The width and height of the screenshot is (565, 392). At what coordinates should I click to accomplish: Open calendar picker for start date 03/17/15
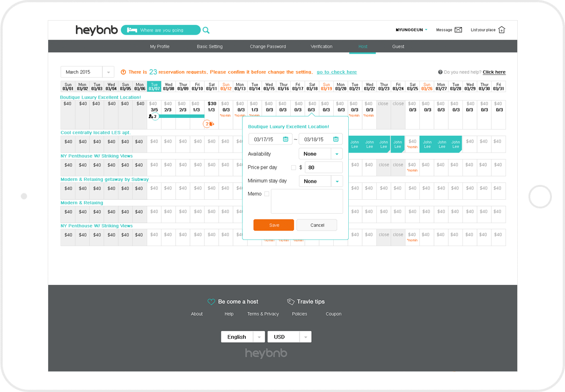(286, 139)
